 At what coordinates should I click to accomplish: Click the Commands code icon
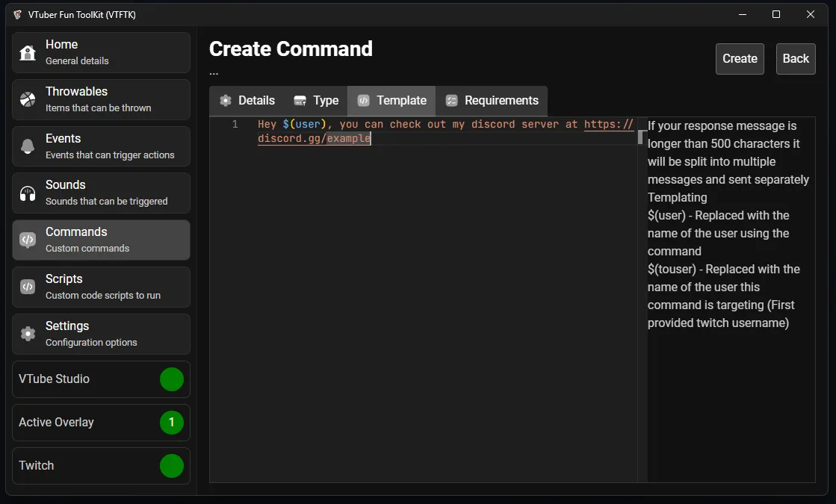[x=28, y=240]
